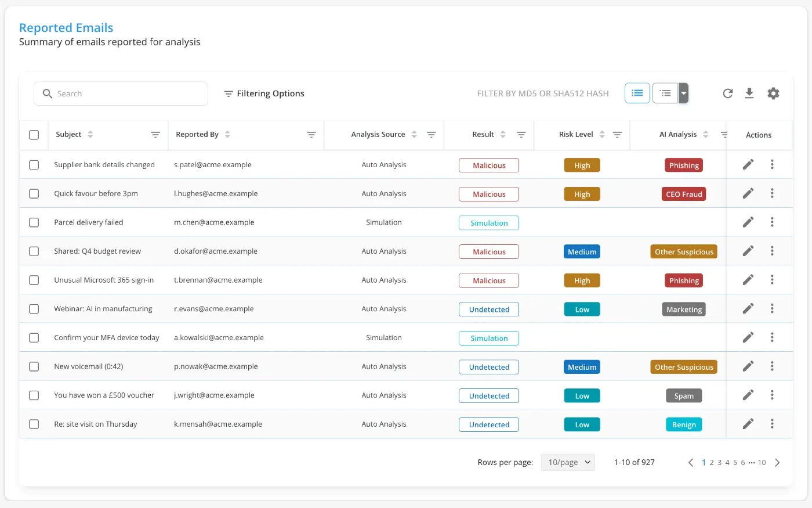812x508 pixels.
Task: Edit the 'Parcel delivery failed' email
Action: 748,222
